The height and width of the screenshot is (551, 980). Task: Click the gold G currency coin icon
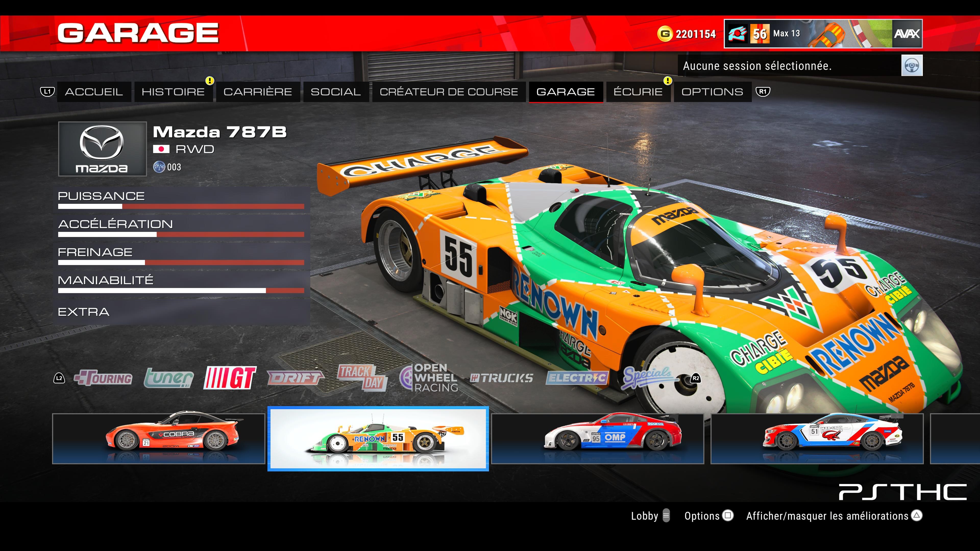point(665,34)
